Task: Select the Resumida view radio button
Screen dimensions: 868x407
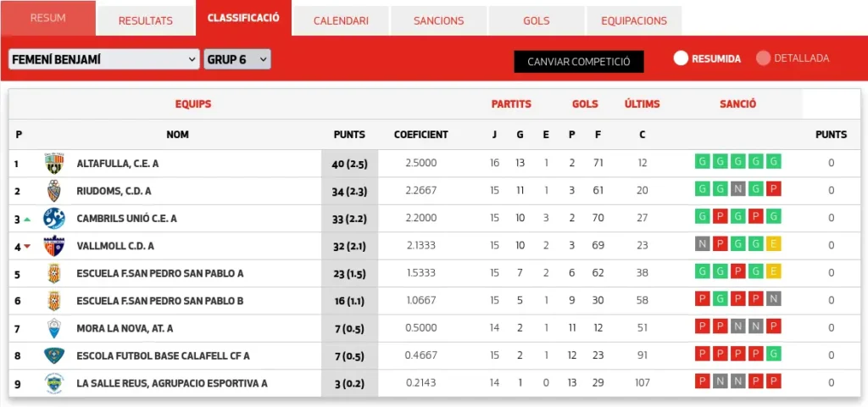Action: (681, 59)
